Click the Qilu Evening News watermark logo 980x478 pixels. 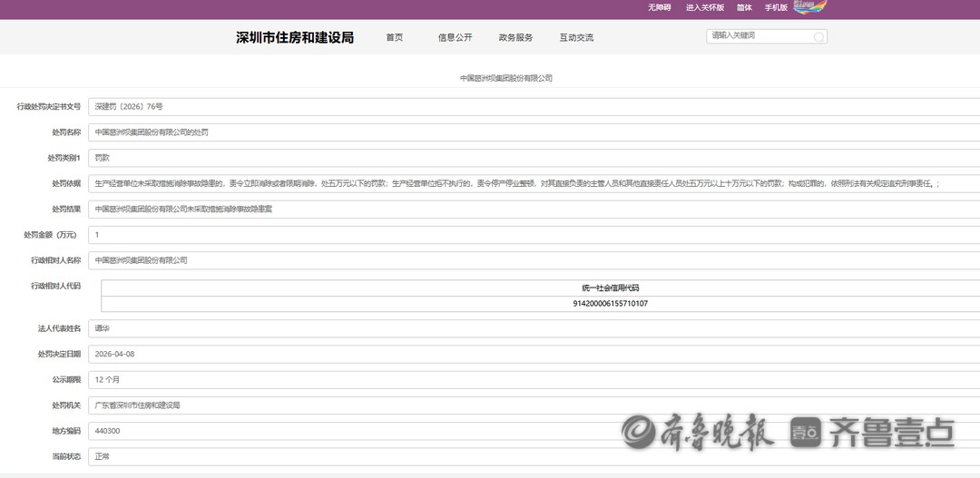tap(699, 433)
